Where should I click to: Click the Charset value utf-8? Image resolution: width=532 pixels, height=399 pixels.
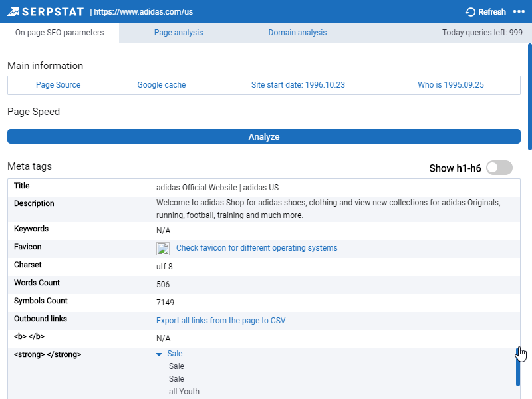pos(164,267)
